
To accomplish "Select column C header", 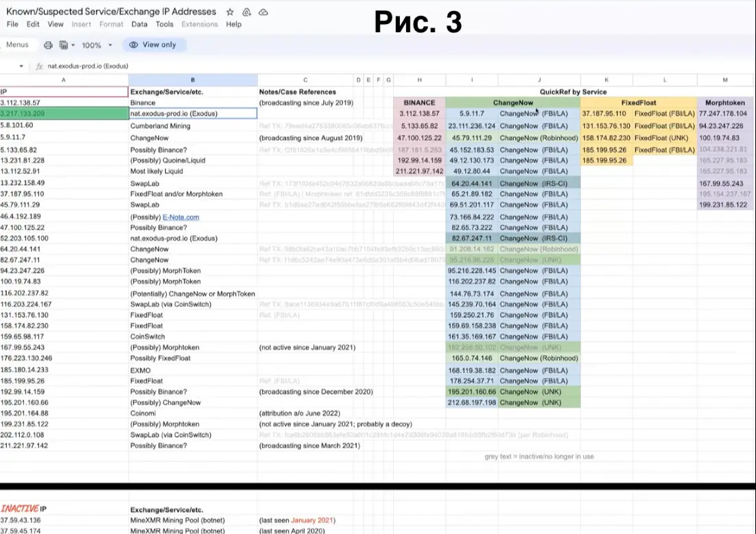I will tap(305, 80).
